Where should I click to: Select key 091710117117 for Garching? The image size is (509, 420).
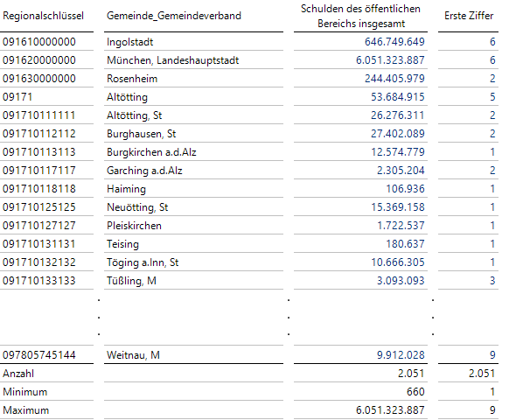tap(39, 171)
